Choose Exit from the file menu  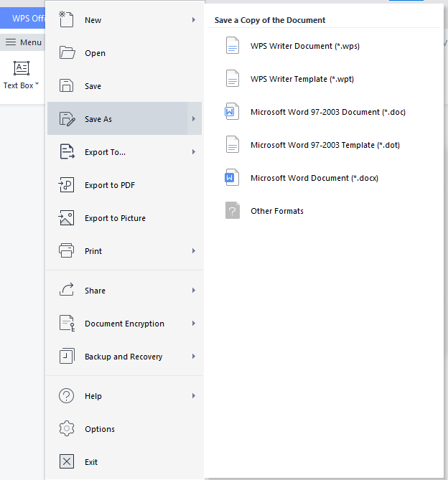(x=90, y=462)
